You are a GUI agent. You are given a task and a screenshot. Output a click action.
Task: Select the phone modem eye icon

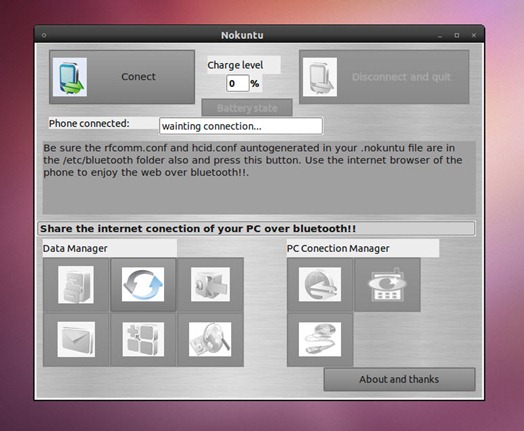click(387, 285)
